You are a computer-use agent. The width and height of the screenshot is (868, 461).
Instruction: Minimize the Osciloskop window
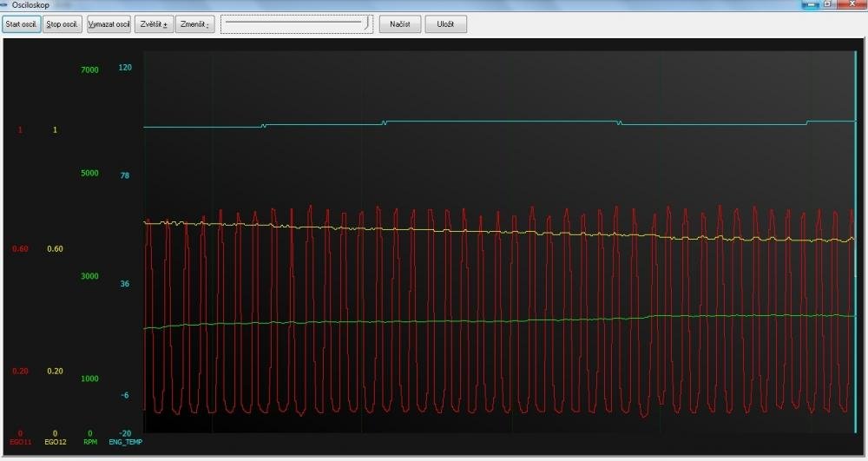coord(811,4)
